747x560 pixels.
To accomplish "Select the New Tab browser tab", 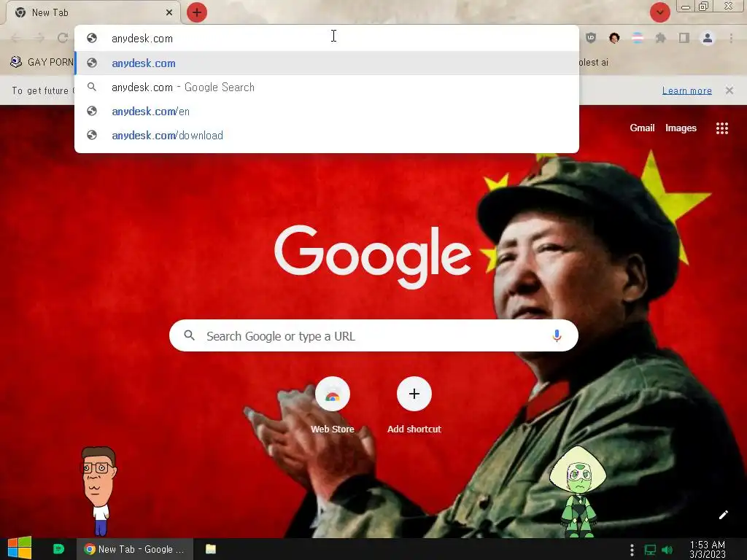I will pos(93,12).
